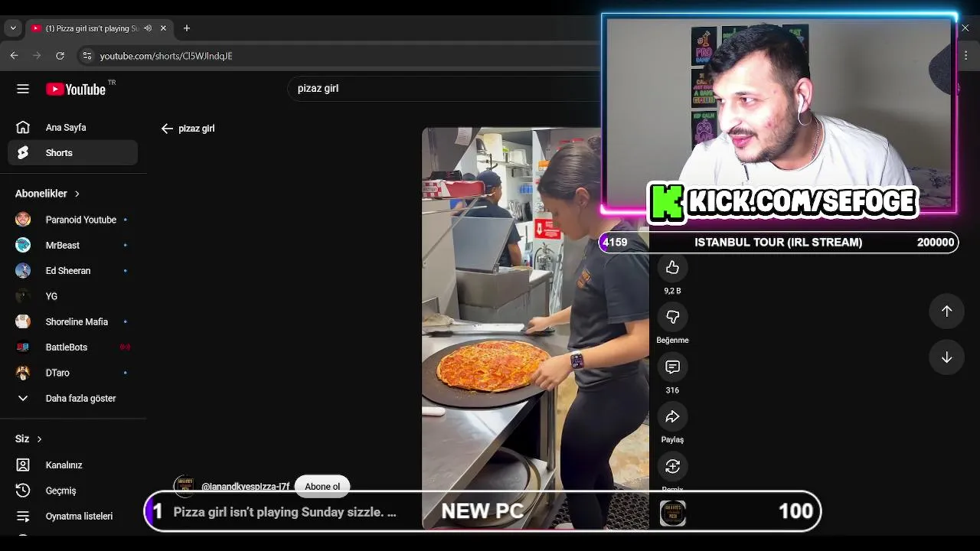Viewport: 980px width, 551px height.
Task: View site information icon in address bar
Action: [87, 56]
